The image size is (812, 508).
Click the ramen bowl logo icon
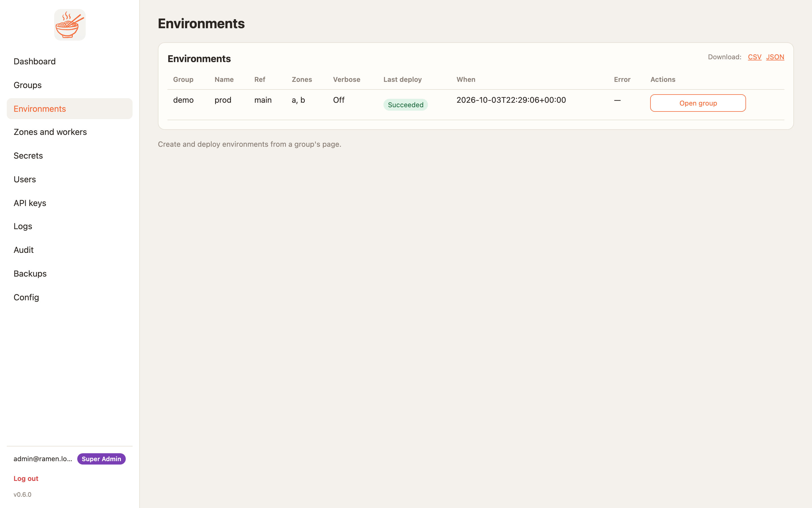pyautogui.click(x=70, y=25)
